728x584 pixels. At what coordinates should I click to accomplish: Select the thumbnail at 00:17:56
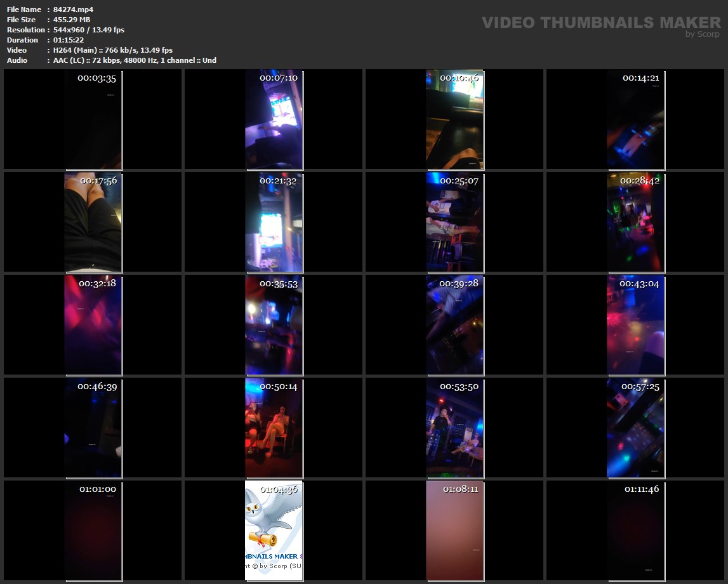[x=93, y=222]
